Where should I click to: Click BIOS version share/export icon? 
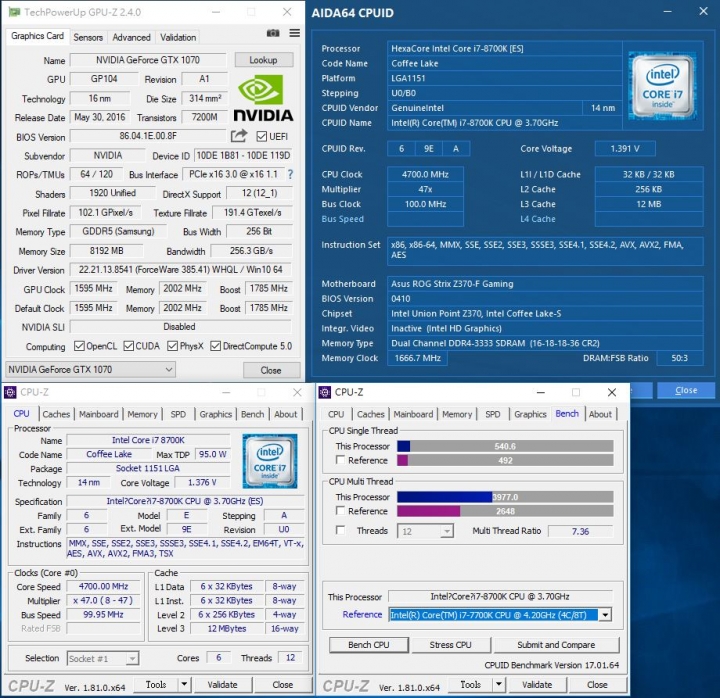(x=239, y=135)
